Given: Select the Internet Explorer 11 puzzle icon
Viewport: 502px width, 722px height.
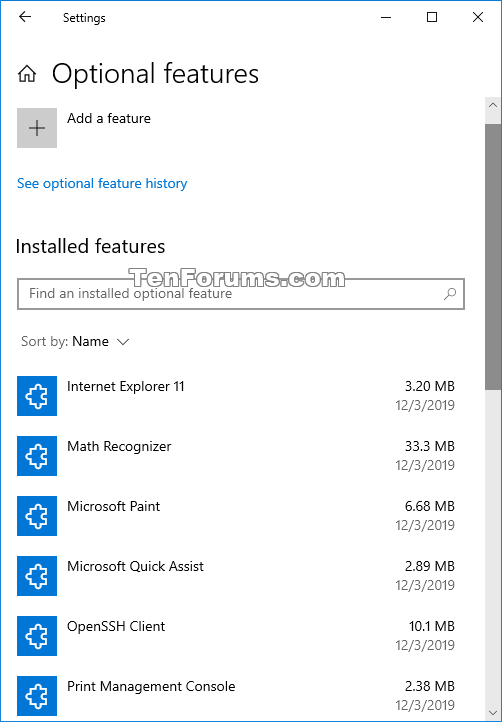Looking at the screenshot, I should pyautogui.click(x=37, y=396).
